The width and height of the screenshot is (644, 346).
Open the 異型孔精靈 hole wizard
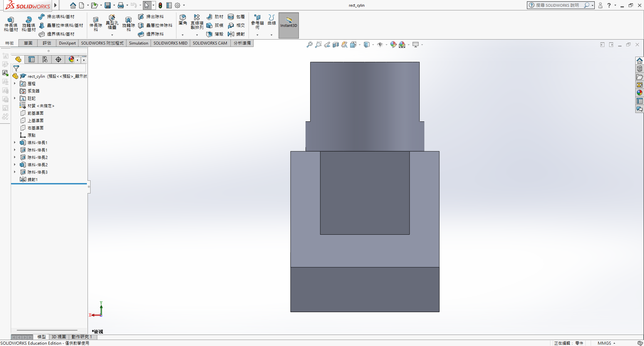pyautogui.click(x=112, y=22)
